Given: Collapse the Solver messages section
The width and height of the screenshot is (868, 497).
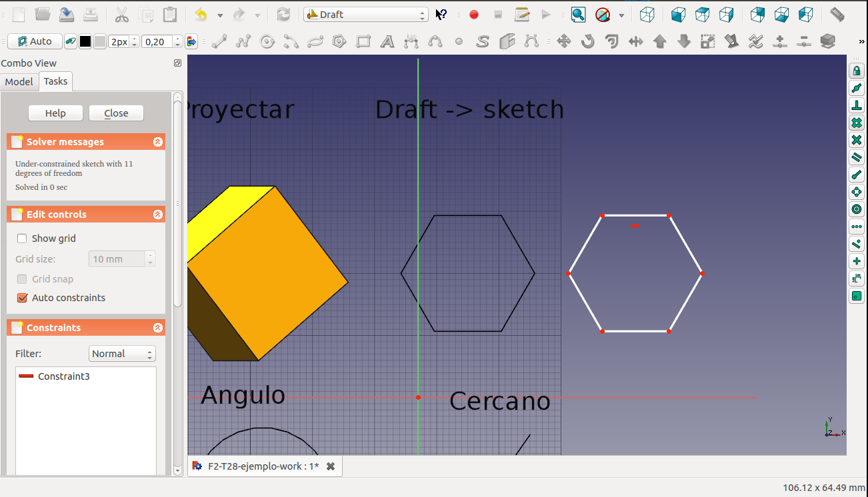Looking at the screenshot, I should [x=157, y=142].
